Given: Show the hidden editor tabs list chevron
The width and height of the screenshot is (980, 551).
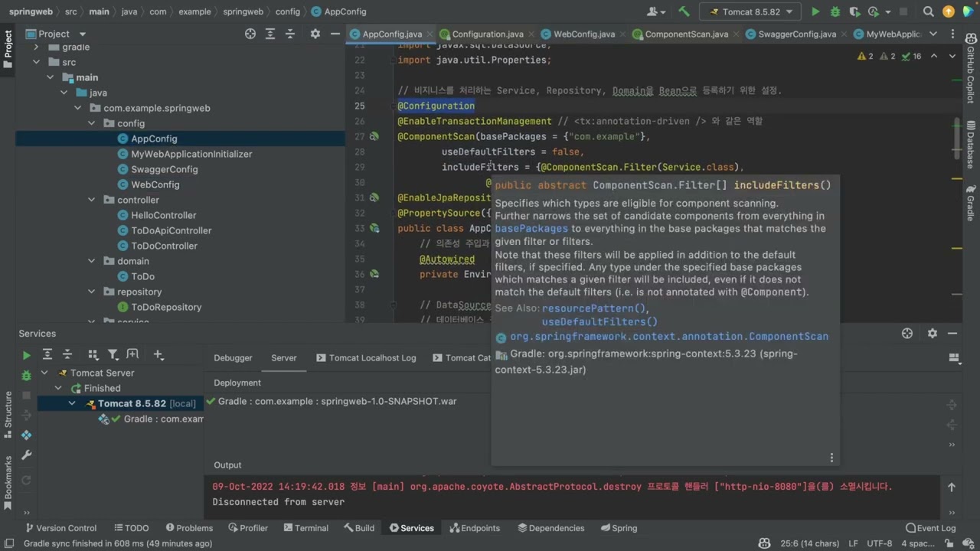Looking at the screenshot, I should [933, 34].
